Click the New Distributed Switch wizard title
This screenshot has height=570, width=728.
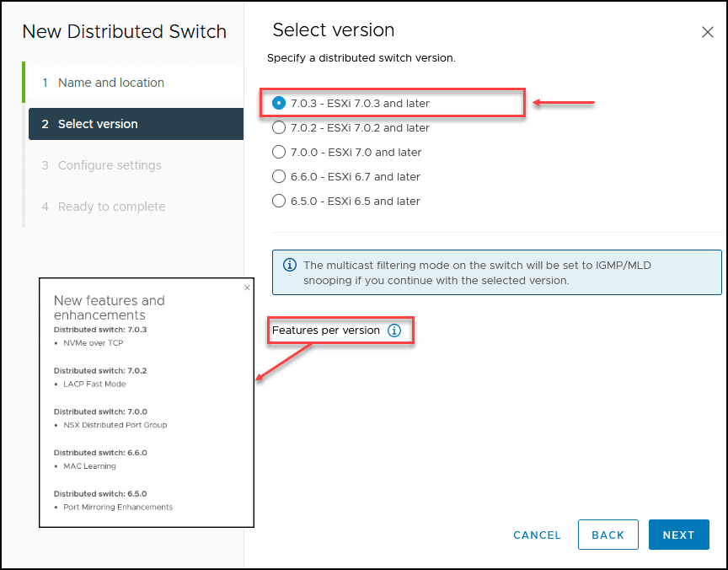coord(125,31)
